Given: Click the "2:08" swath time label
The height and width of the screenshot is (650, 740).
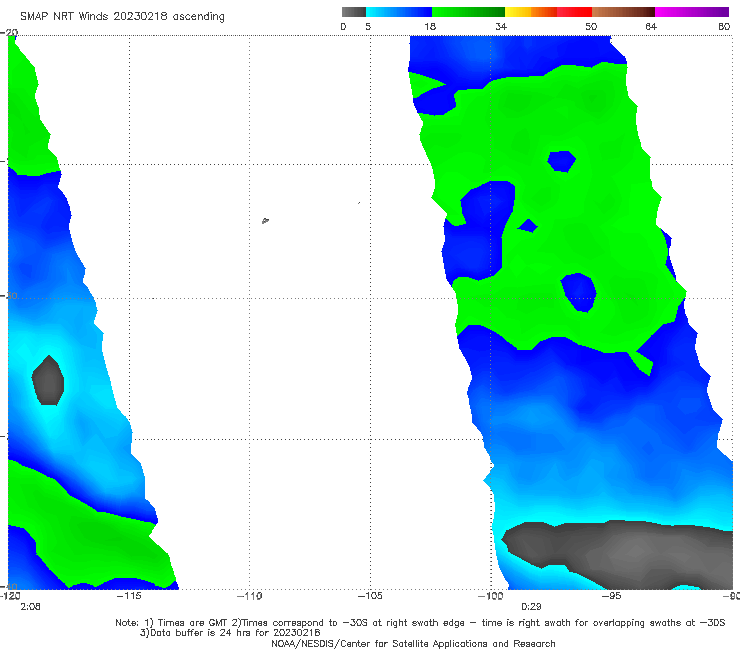Looking at the screenshot, I should (x=30, y=607).
